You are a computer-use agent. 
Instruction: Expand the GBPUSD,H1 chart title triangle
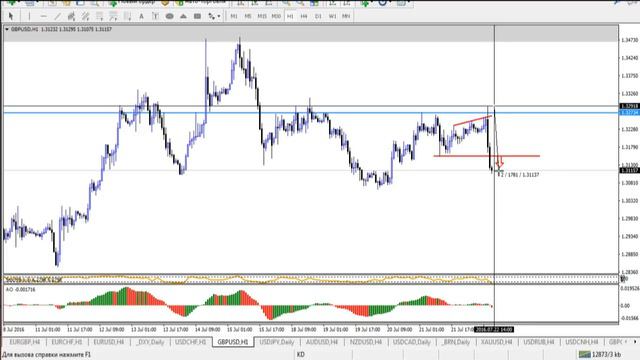(7, 29)
